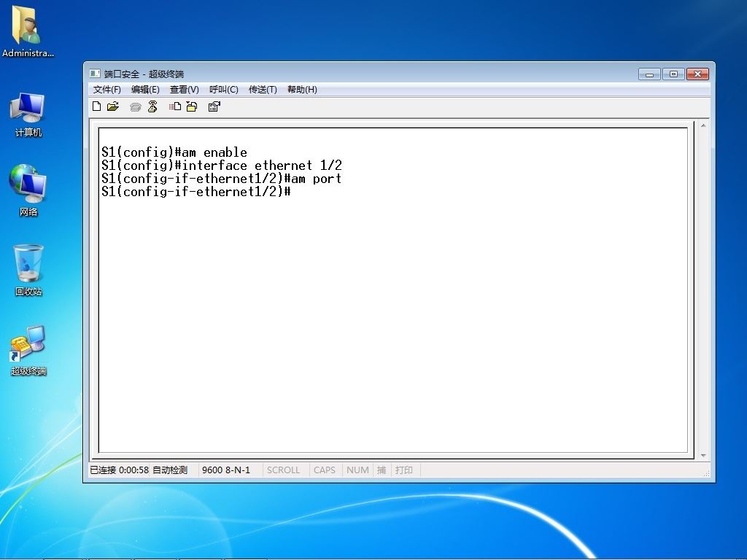Click the last terminal prompt line
The height and width of the screenshot is (560, 747).
[x=196, y=192]
